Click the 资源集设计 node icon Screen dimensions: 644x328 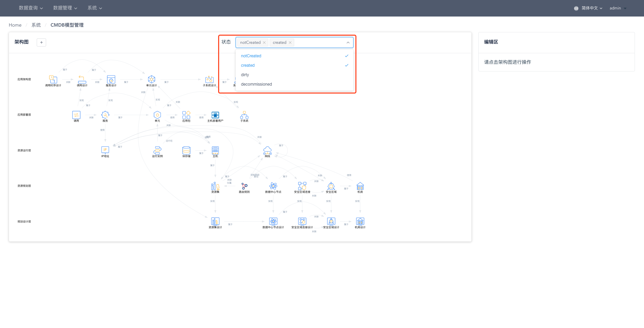(215, 221)
